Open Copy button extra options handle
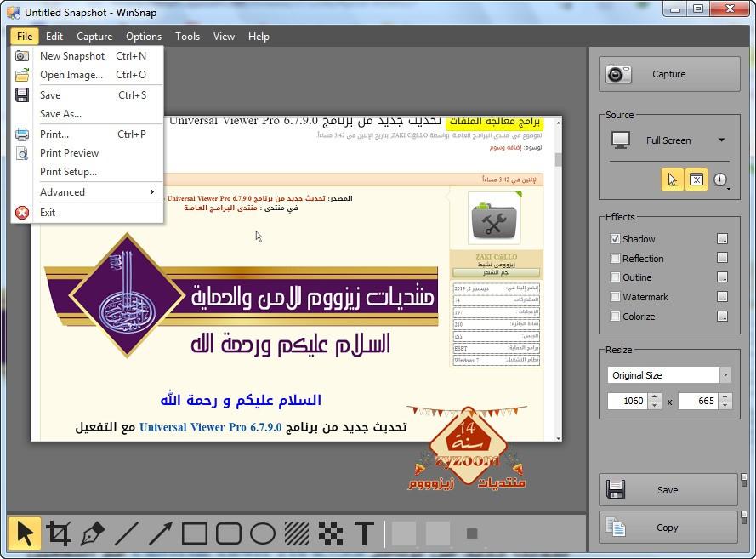Viewport: 756px width, 559px height. [x=744, y=517]
